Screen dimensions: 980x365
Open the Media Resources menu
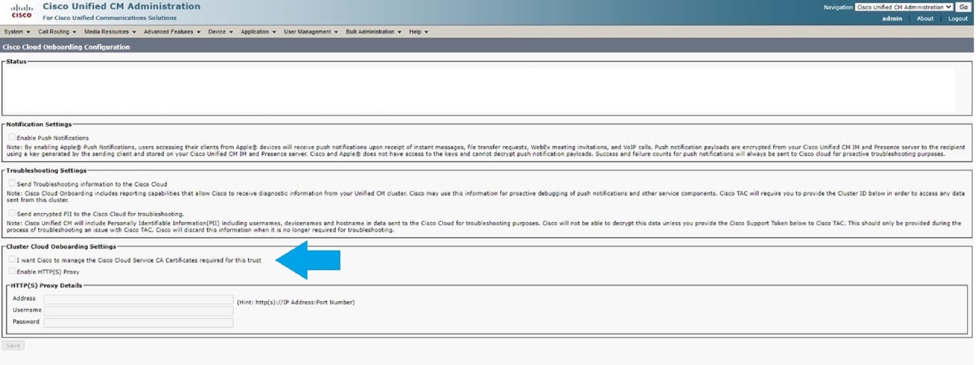(110, 31)
